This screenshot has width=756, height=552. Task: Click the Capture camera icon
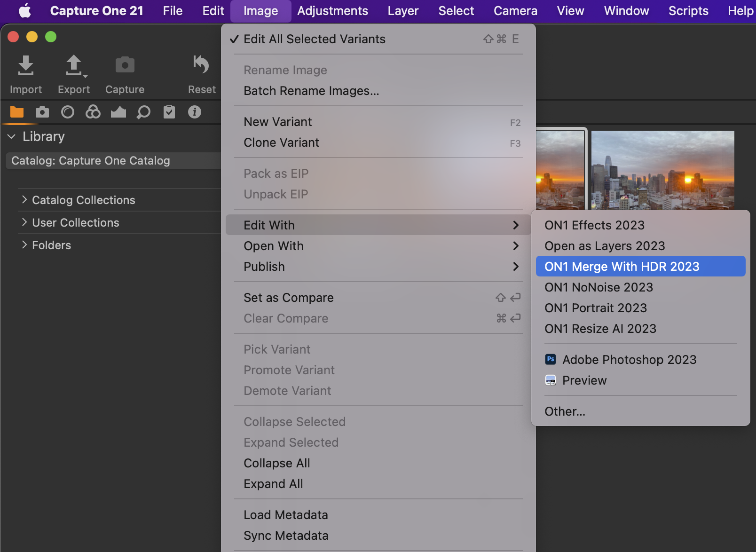coord(125,66)
